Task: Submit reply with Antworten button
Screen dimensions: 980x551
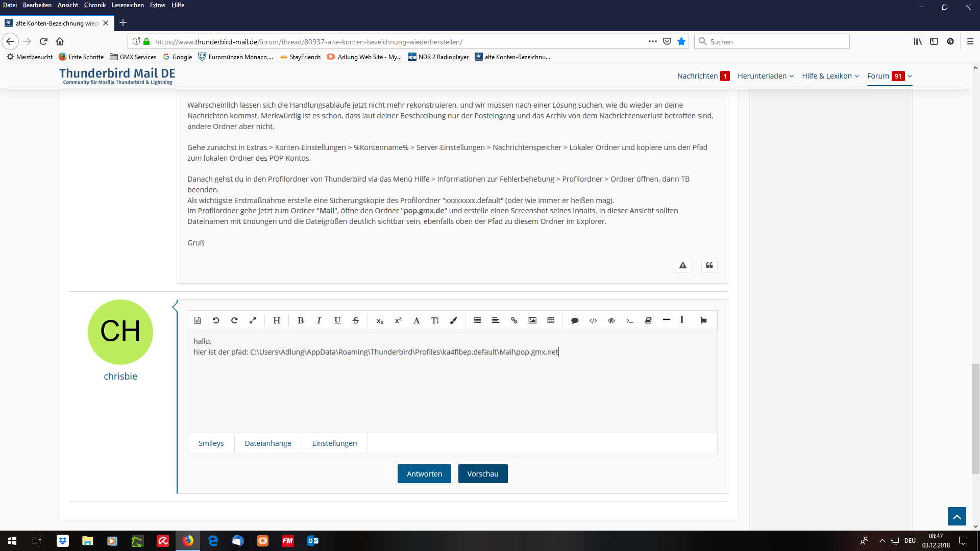Action: pyautogui.click(x=424, y=474)
